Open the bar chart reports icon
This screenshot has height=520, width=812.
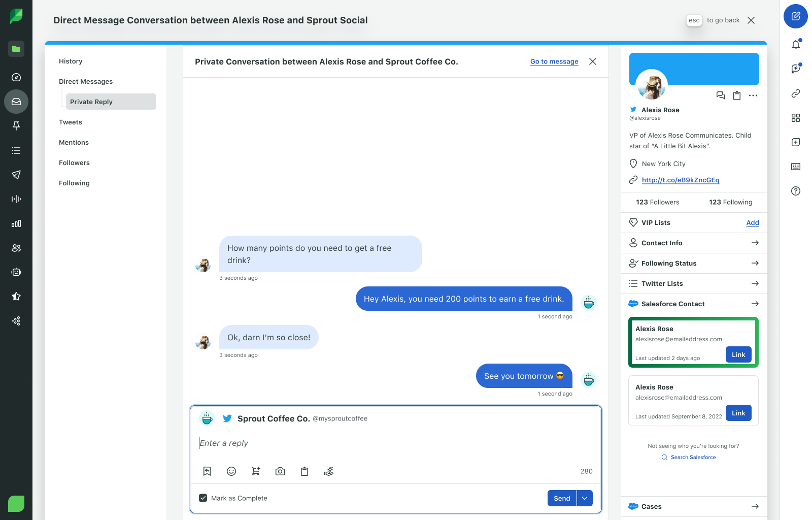click(16, 223)
